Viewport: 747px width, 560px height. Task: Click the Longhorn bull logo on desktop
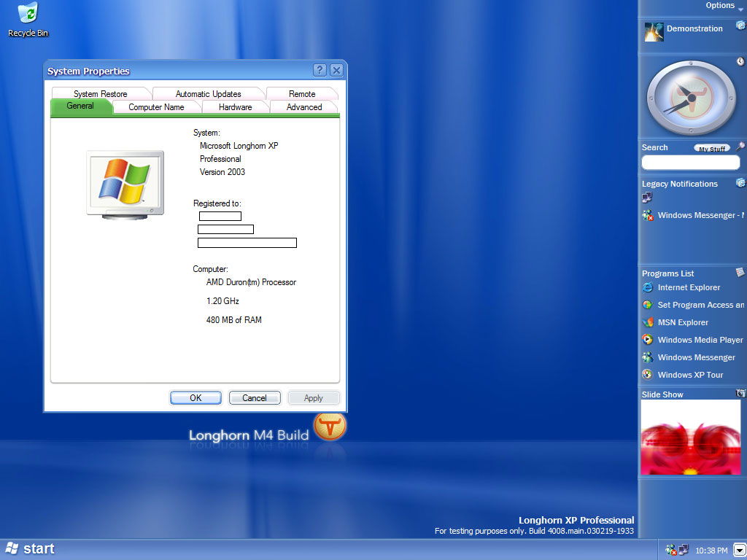click(x=330, y=427)
